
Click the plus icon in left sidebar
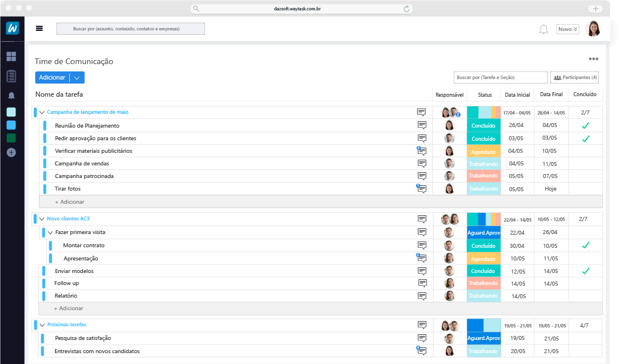pos(11,152)
